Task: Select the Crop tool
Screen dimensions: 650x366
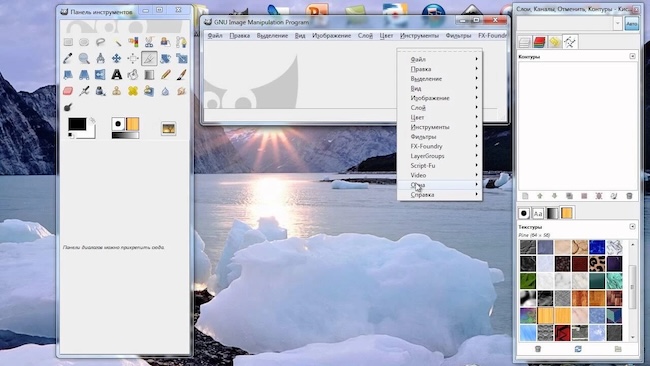Action: click(x=149, y=58)
